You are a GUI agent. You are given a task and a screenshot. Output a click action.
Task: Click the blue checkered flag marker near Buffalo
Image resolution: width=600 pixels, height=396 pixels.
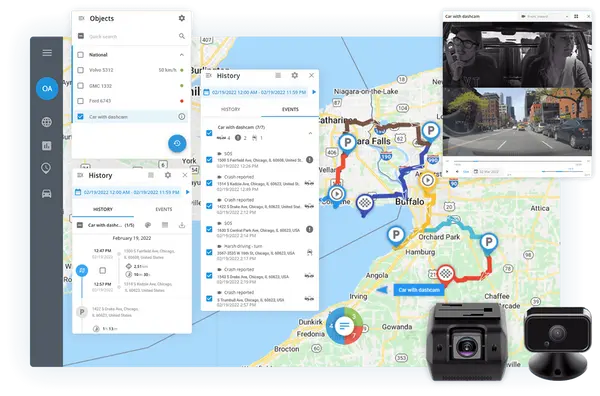365,204
